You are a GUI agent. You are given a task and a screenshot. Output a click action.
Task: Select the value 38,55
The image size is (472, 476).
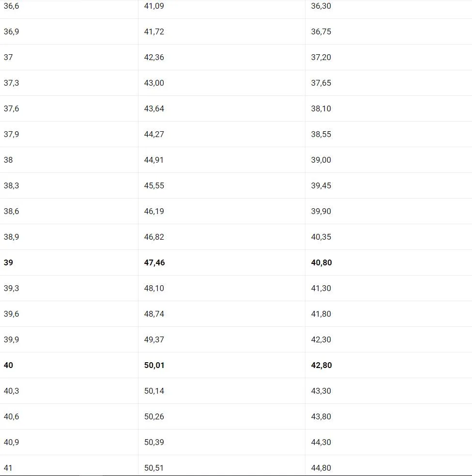click(321, 134)
